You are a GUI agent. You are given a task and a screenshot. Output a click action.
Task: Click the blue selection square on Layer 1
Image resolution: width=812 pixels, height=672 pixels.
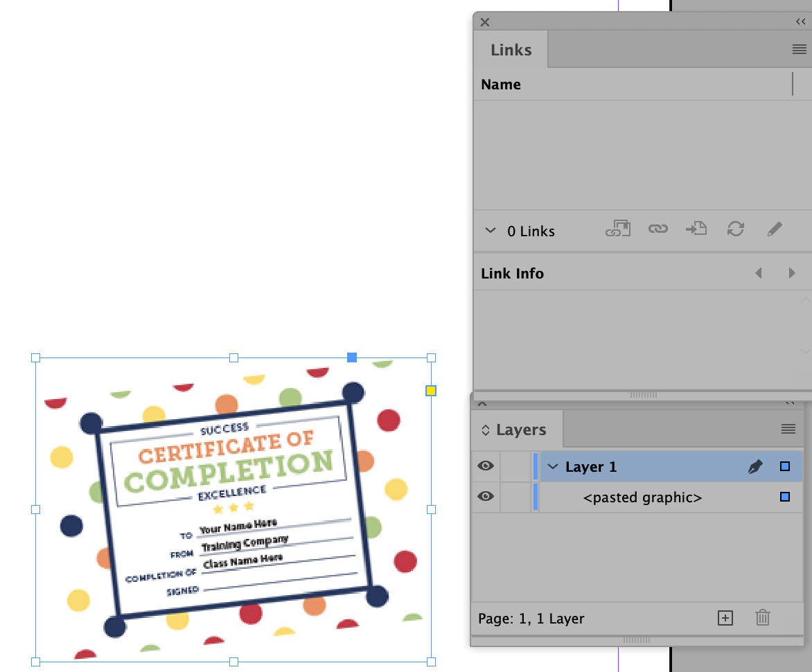(x=785, y=466)
